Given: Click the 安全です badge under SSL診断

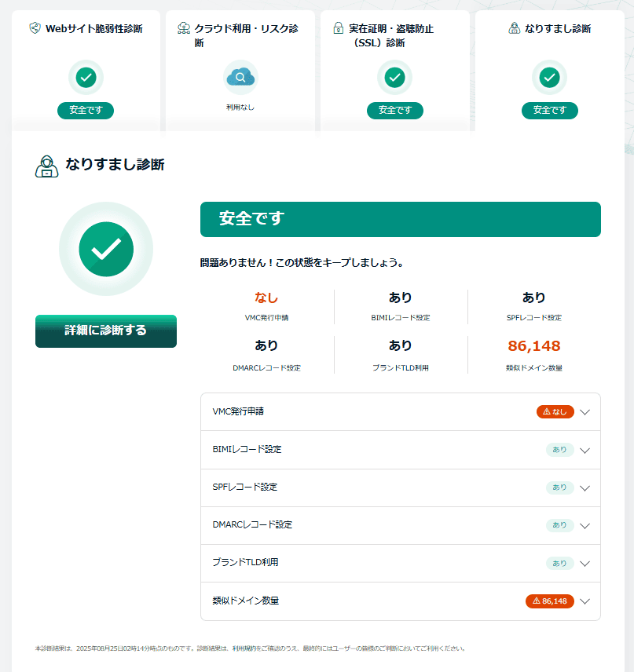Looking at the screenshot, I should tap(394, 111).
